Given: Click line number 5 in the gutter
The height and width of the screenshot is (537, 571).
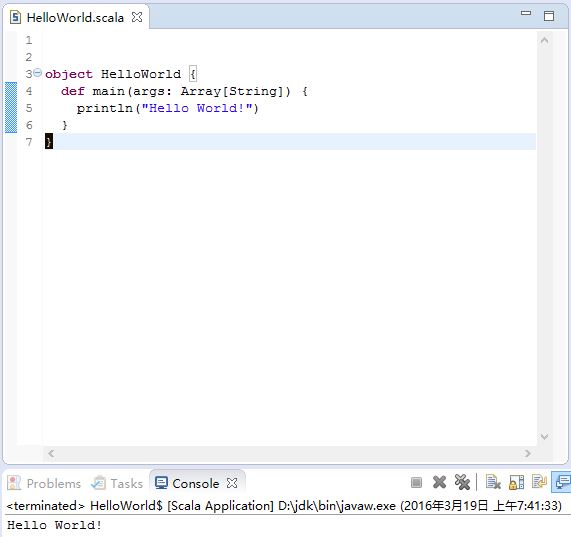Looking at the screenshot, I should (x=29, y=108).
